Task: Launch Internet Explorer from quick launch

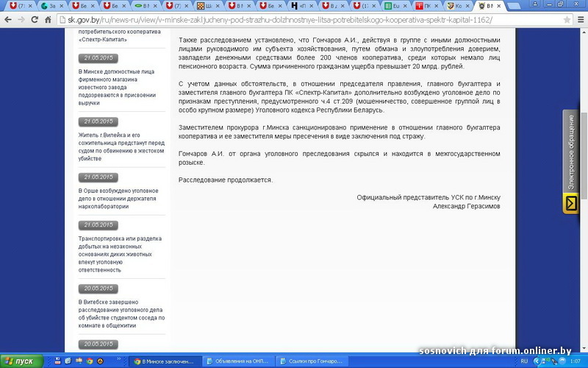Action: [68, 361]
